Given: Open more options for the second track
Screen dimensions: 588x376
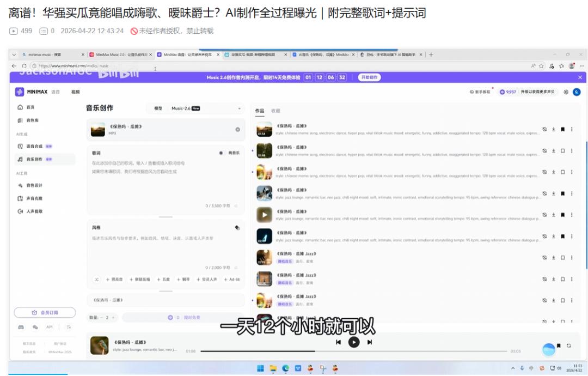Looking at the screenshot, I should tap(572, 151).
